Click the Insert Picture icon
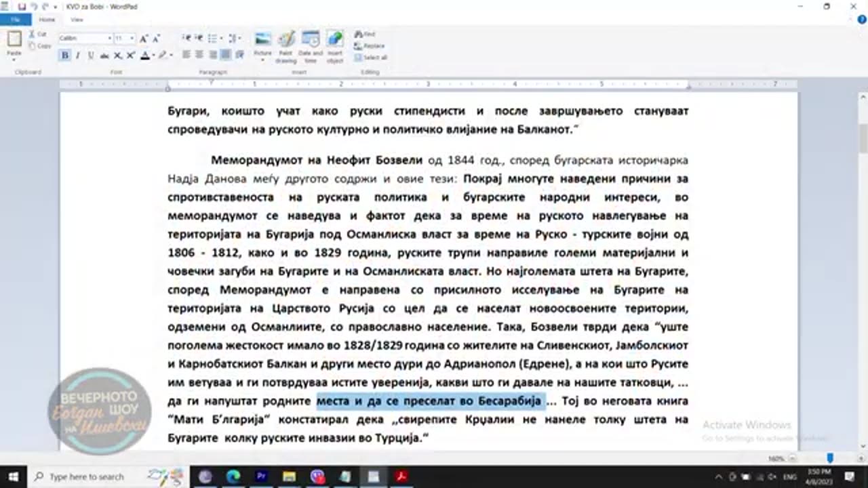Viewport: 868px width, 488px height. [x=262, y=40]
